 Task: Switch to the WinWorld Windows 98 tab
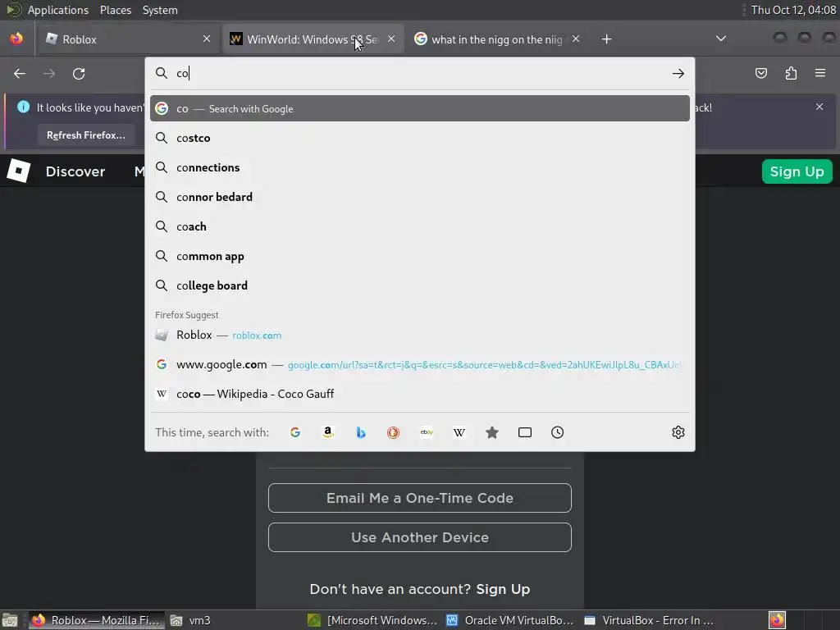pos(313,39)
